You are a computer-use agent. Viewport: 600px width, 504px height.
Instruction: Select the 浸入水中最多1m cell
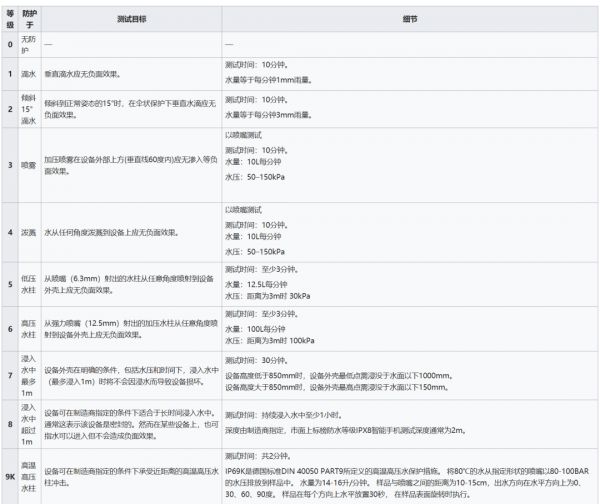coord(28,376)
